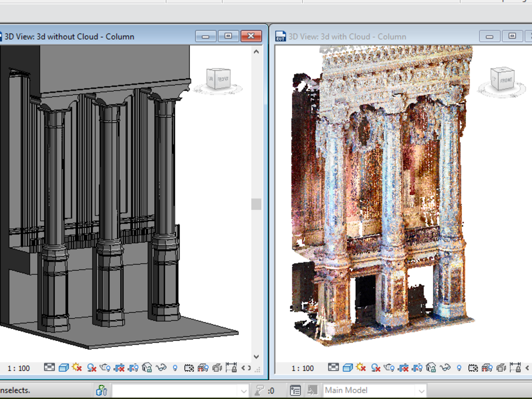The image size is (532, 399).
Task: Reveal Constraints in '3d without Cloud' view
Action: tap(231, 368)
